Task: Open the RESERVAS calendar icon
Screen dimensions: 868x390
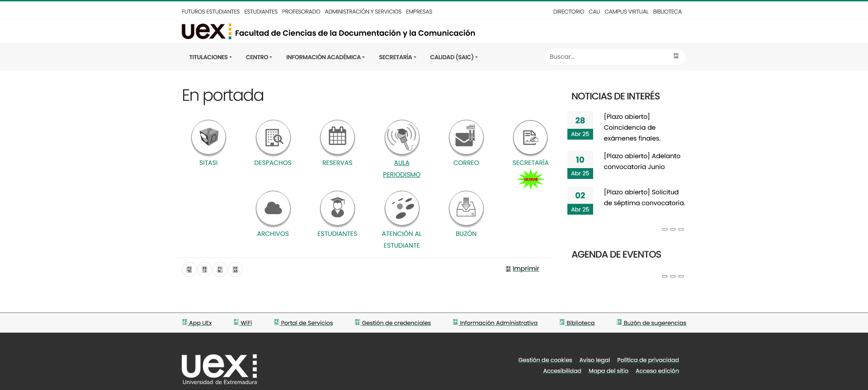Action: (x=337, y=137)
